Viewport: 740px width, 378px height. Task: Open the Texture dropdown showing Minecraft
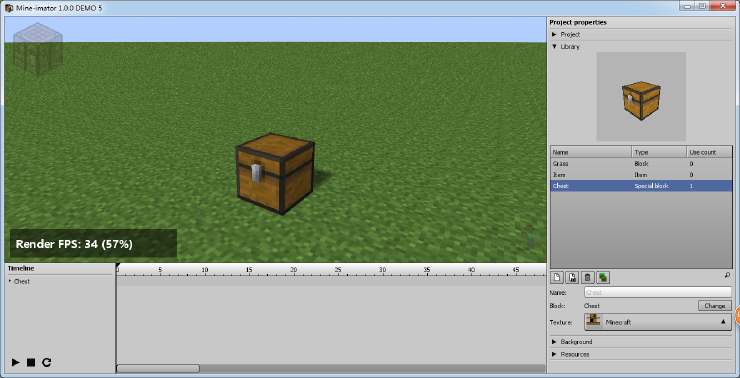point(658,322)
